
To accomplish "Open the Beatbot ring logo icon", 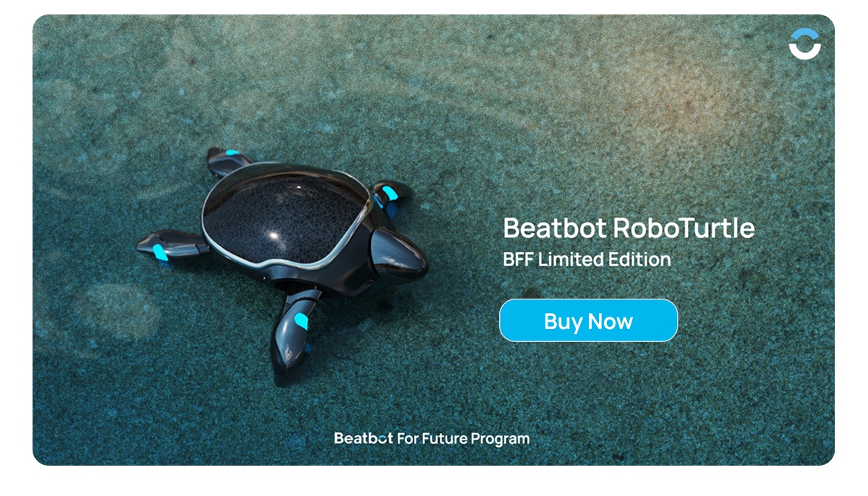I will [804, 43].
